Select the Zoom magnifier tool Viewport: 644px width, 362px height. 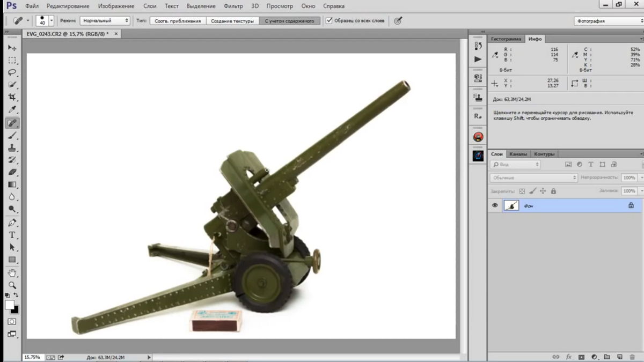click(x=12, y=285)
